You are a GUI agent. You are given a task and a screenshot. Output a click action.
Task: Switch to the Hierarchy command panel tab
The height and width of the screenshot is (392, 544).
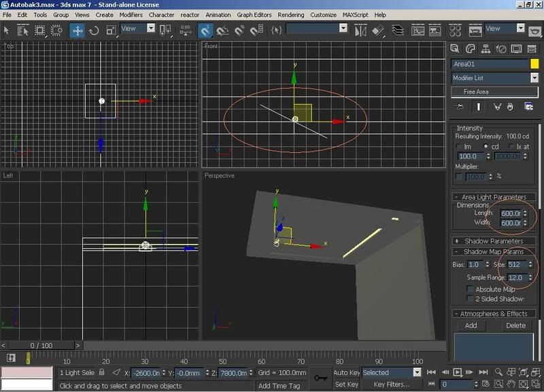click(486, 49)
